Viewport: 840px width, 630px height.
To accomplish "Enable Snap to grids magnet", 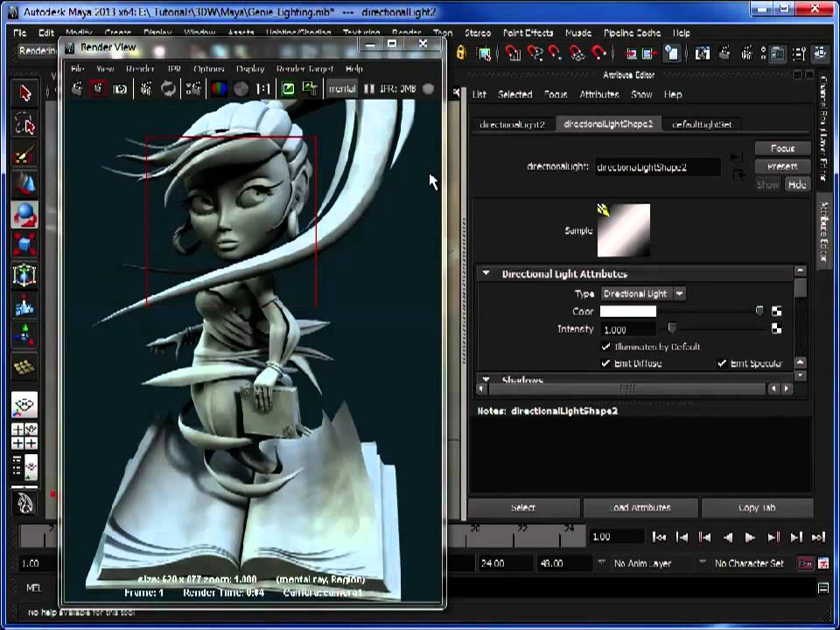I will click(514, 53).
